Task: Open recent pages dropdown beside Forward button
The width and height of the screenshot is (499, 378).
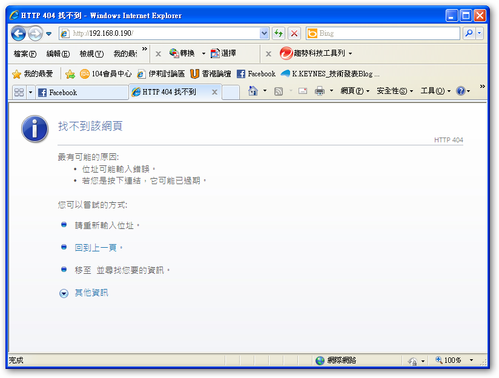Action: click(x=49, y=34)
